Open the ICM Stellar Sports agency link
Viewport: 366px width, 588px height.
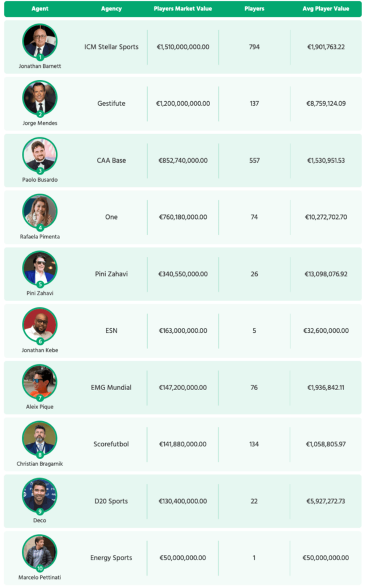pyautogui.click(x=111, y=47)
